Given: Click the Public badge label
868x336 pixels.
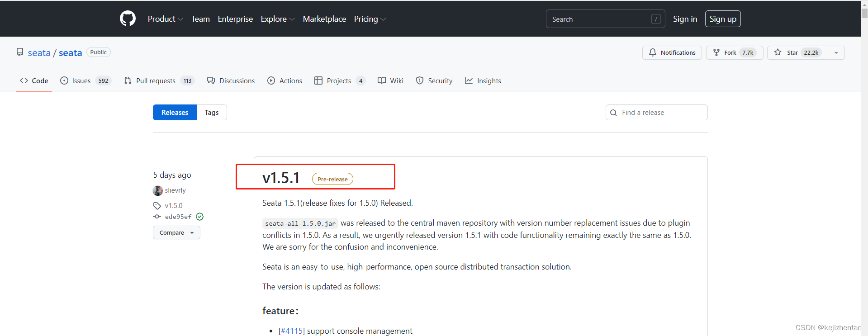Looking at the screenshot, I should pos(98,52).
